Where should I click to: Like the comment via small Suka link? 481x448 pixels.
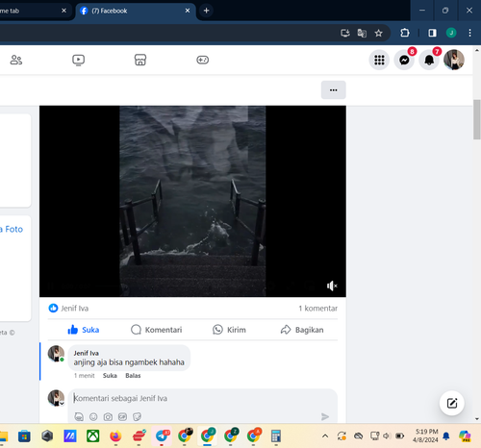[x=110, y=376]
